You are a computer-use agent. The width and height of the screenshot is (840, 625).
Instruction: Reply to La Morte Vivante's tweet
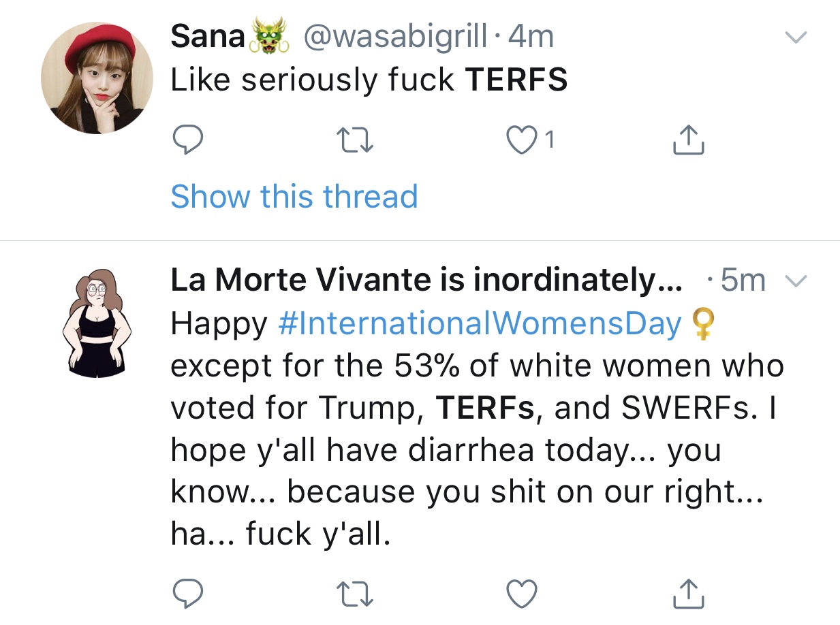187,593
